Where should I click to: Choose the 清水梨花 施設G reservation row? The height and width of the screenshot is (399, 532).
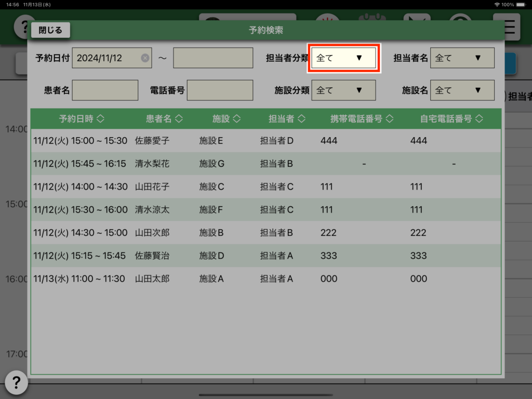click(x=265, y=164)
